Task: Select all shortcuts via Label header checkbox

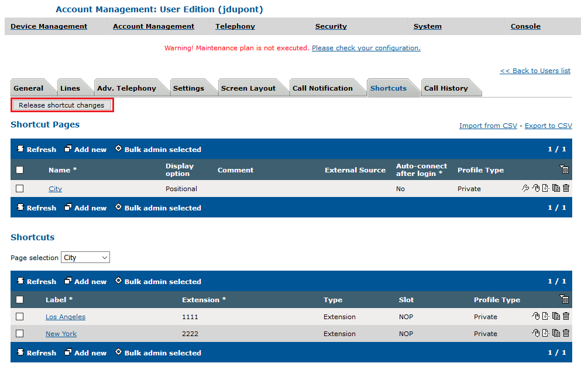Action: click(20, 300)
